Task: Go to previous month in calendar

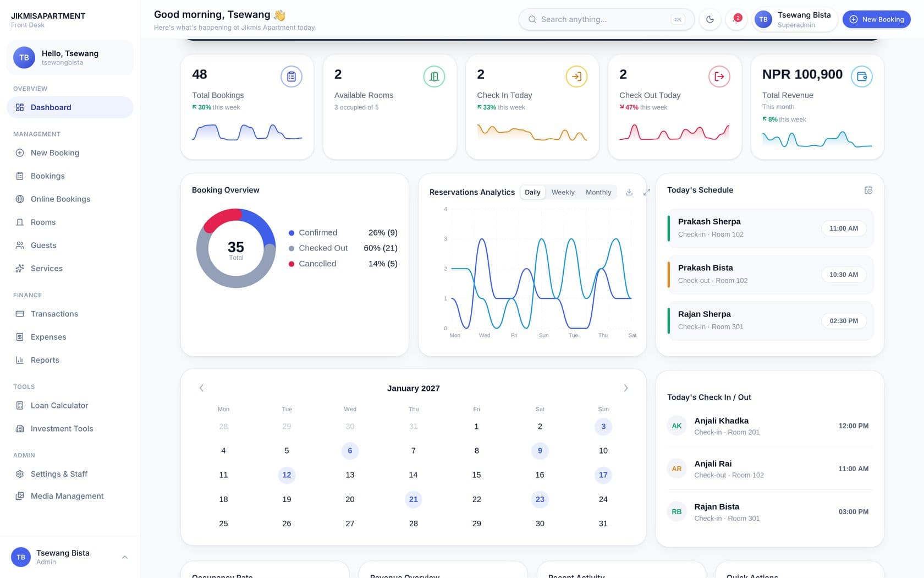Action: 201,388
